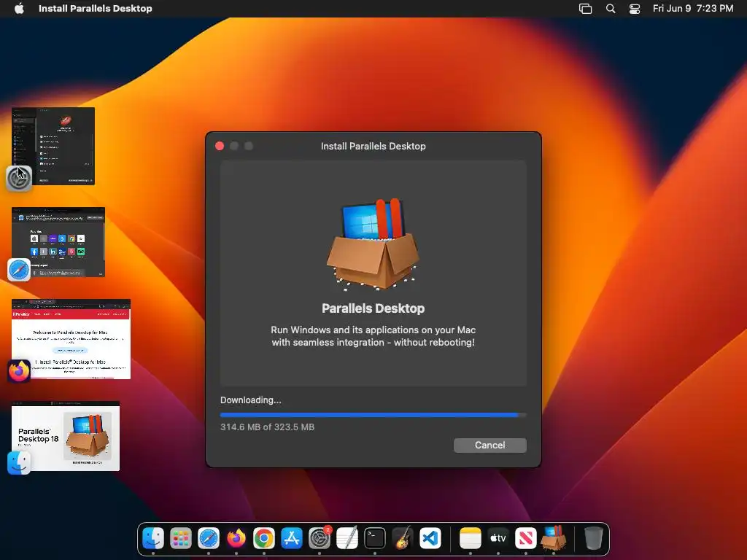
Task: Open News from the Dock
Action: (525, 539)
